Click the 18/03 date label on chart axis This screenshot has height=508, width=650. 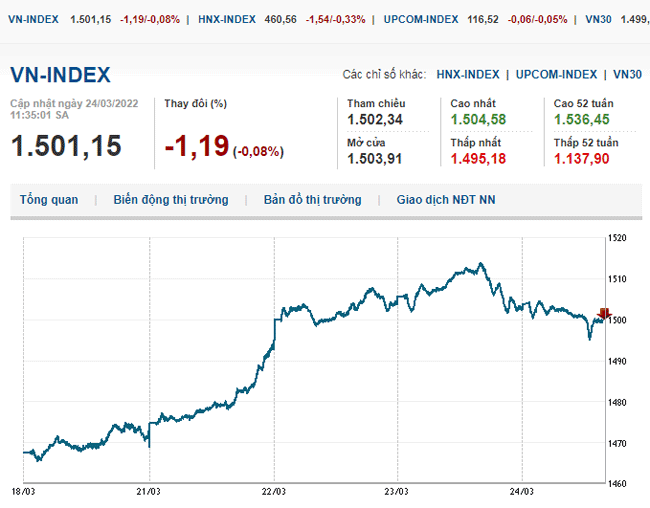click(24, 492)
